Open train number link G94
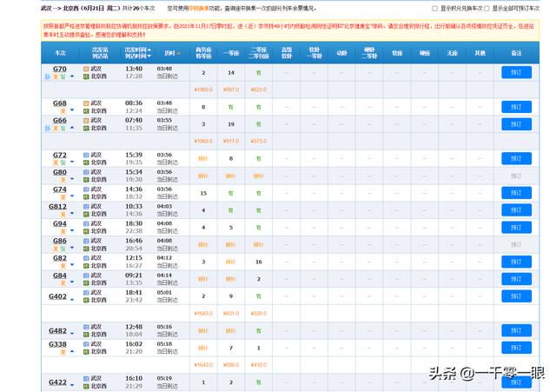This screenshot has width=556, height=392. click(60, 224)
